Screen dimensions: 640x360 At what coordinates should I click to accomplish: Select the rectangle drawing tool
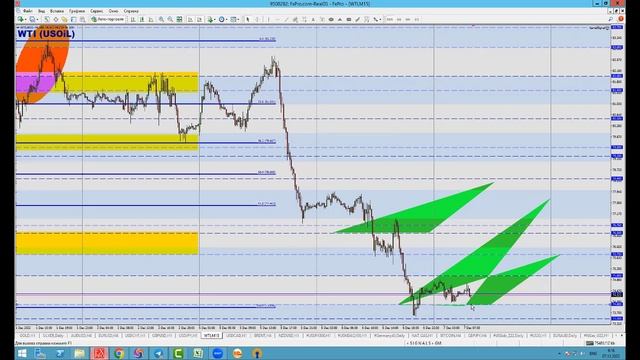(349, 19)
